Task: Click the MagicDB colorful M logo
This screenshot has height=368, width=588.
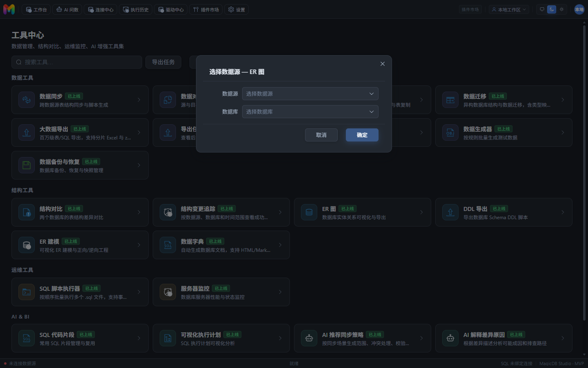Action: [9, 9]
